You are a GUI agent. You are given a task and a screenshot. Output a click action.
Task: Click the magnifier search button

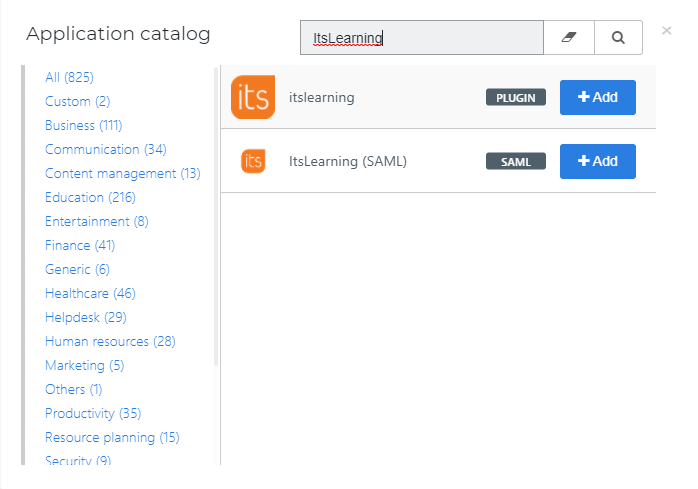coord(618,37)
